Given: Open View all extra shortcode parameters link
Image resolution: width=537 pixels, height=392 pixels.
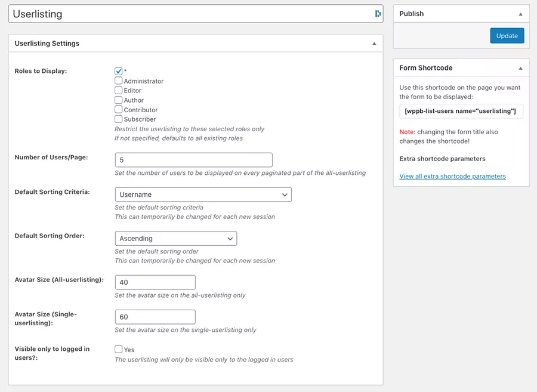Looking at the screenshot, I should (452, 177).
